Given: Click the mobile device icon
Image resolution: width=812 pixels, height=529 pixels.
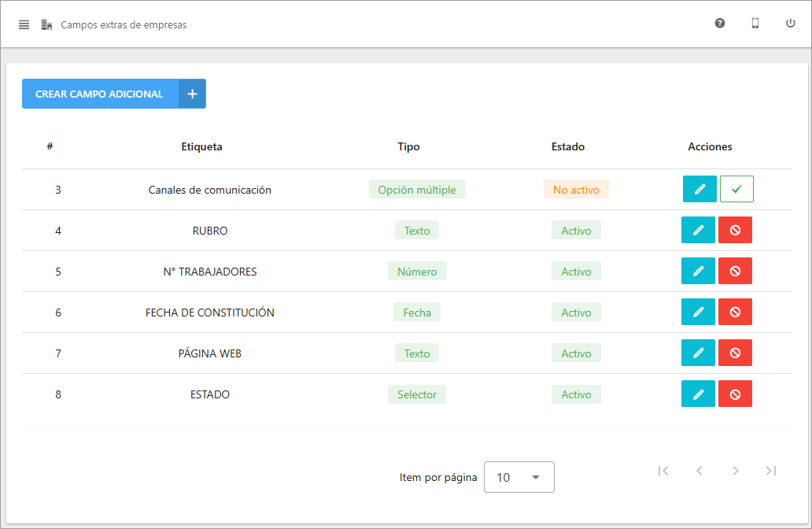Looking at the screenshot, I should click(x=755, y=24).
